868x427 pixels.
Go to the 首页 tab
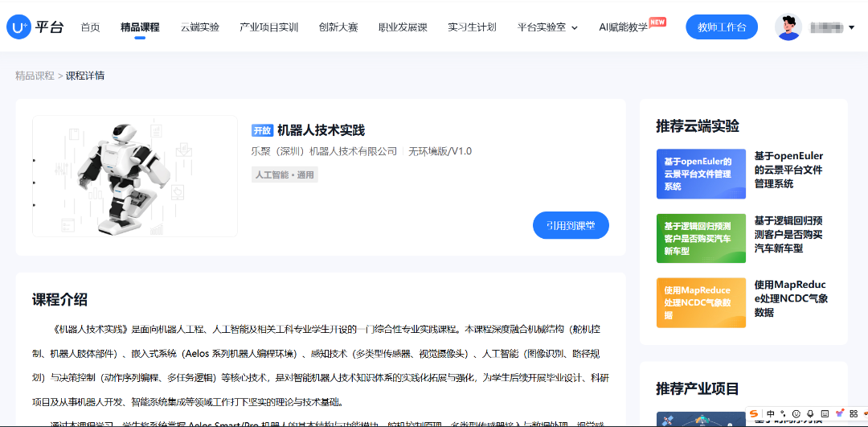click(90, 27)
